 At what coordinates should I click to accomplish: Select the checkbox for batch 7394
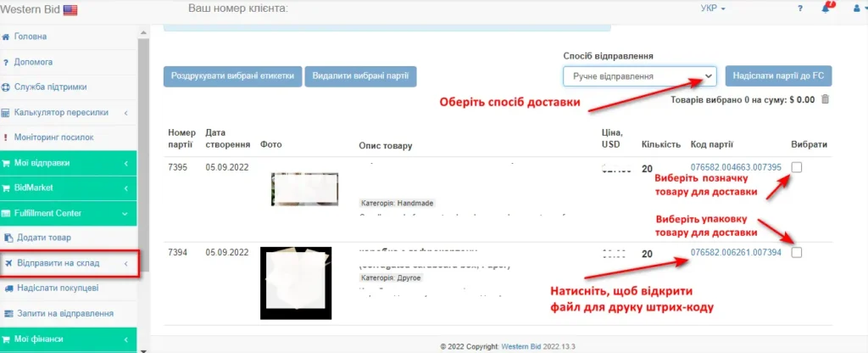[797, 252]
